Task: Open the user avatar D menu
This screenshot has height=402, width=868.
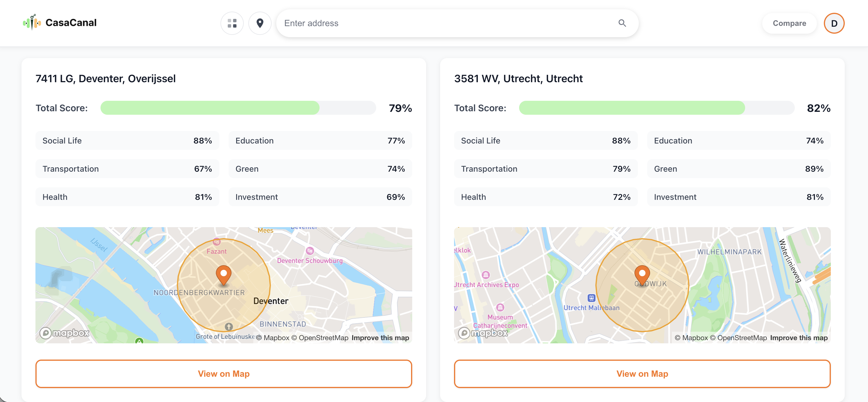Action: (833, 23)
